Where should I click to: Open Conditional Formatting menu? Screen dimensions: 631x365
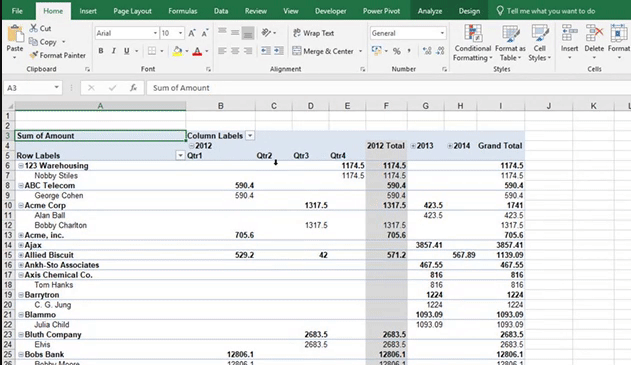coord(472,43)
